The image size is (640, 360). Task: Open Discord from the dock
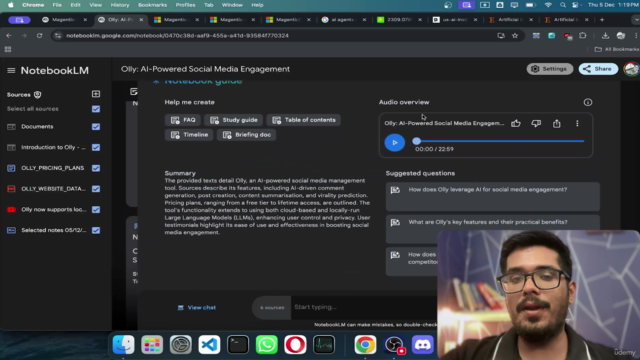coord(422,345)
